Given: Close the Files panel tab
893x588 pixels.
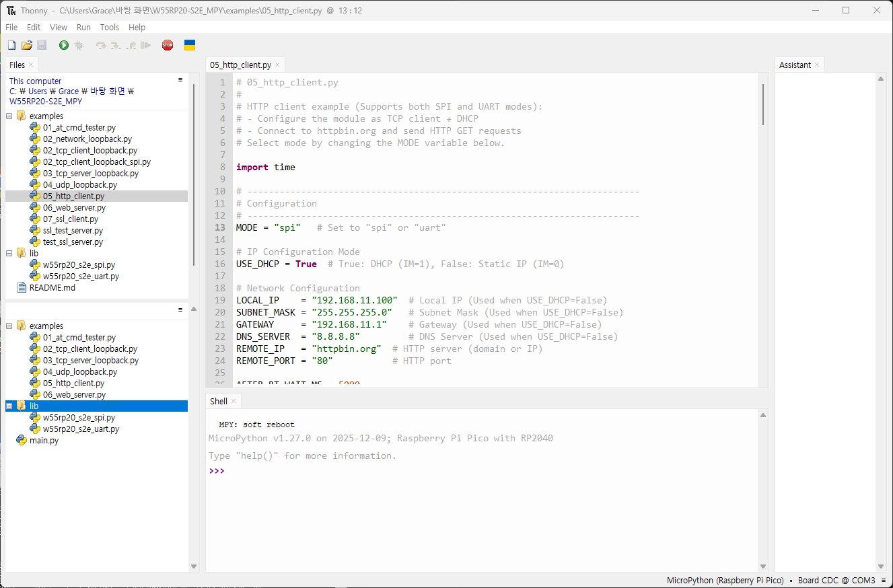Looking at the screenshot, I should pos(31,65).
